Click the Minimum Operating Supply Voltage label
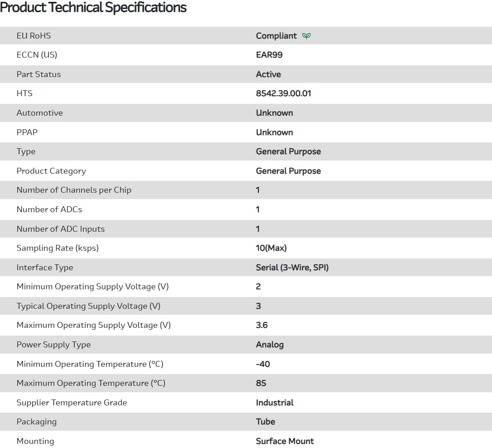The height and width of the screenshot is (448, 492). (92, 287)
